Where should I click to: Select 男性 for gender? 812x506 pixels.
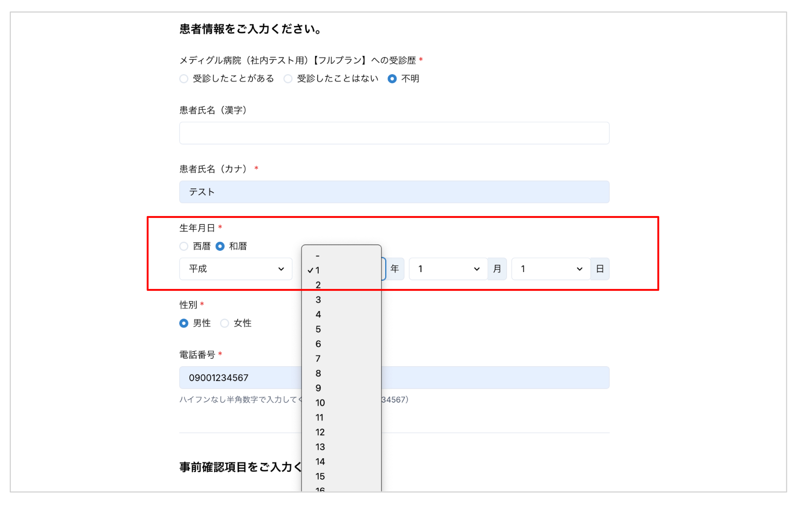184,323
